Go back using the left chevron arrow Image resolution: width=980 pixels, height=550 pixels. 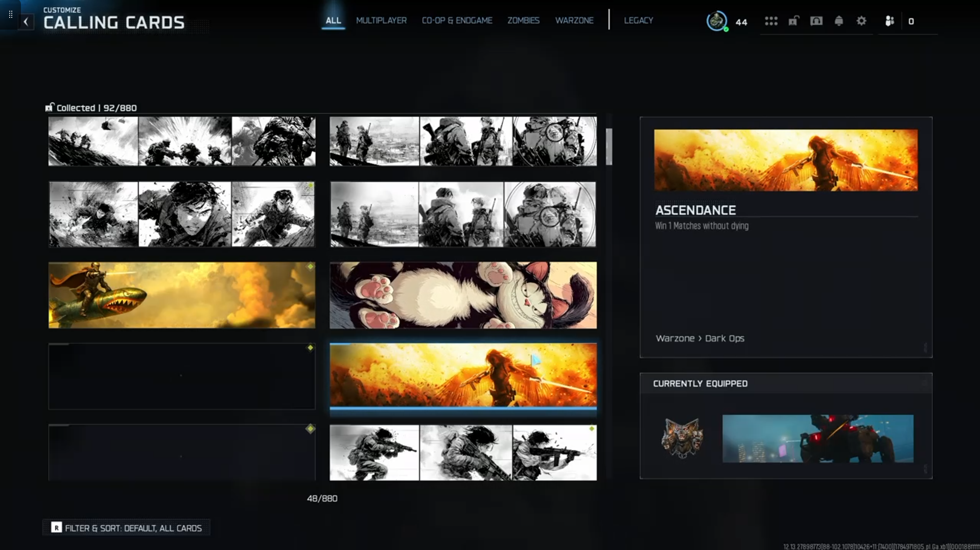[x=26, y=21]
